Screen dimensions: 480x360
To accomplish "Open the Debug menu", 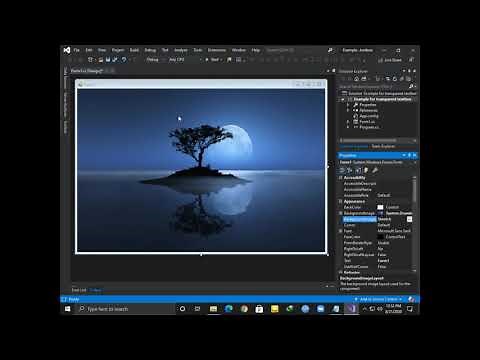I will click(x=150, y=50).
